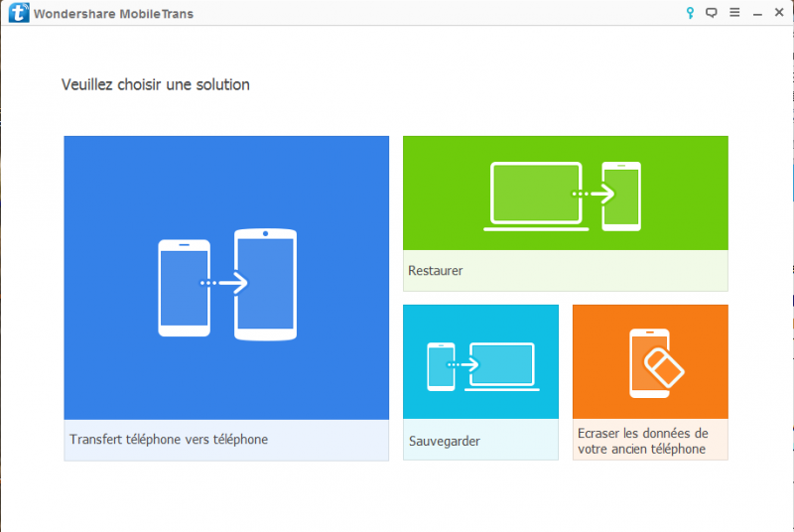Click the 'Veuillez choisir une solution' heading
The image size is (794, 532).
tap(156, 84)
